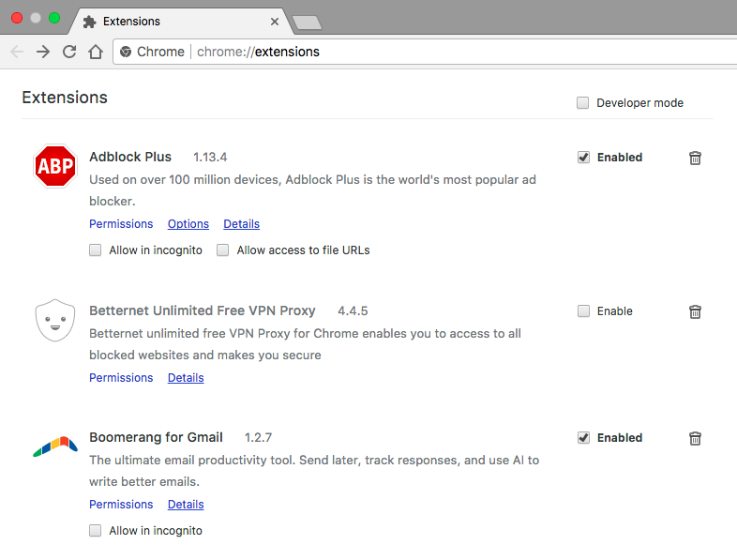This screenshot has width=737, height=560.
Task: Click the green macOS fullscreen button
Action: click(x=54, y=18)
